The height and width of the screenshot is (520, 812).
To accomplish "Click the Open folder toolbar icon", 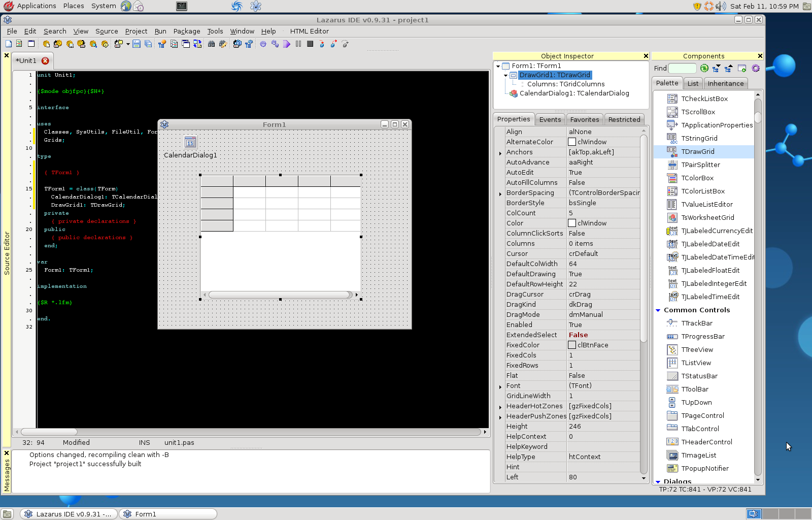I will pyautogui.click(x=118, y=44).
